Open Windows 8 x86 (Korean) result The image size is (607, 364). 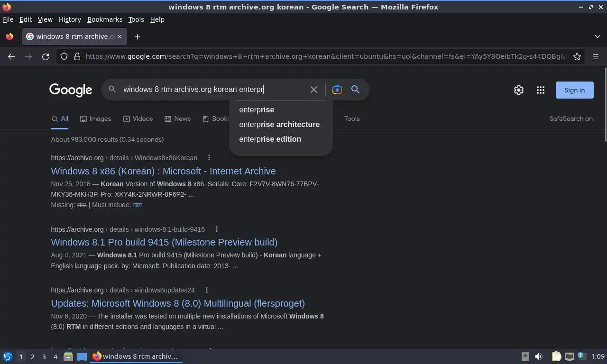coord(163,171)
